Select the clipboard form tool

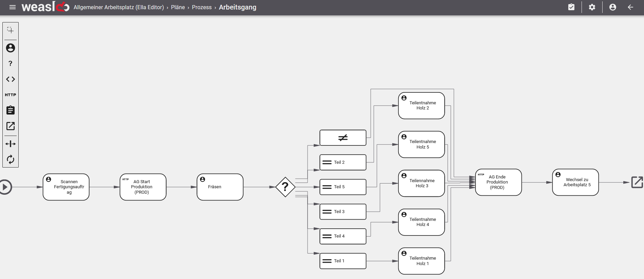[x=11, y=110]
